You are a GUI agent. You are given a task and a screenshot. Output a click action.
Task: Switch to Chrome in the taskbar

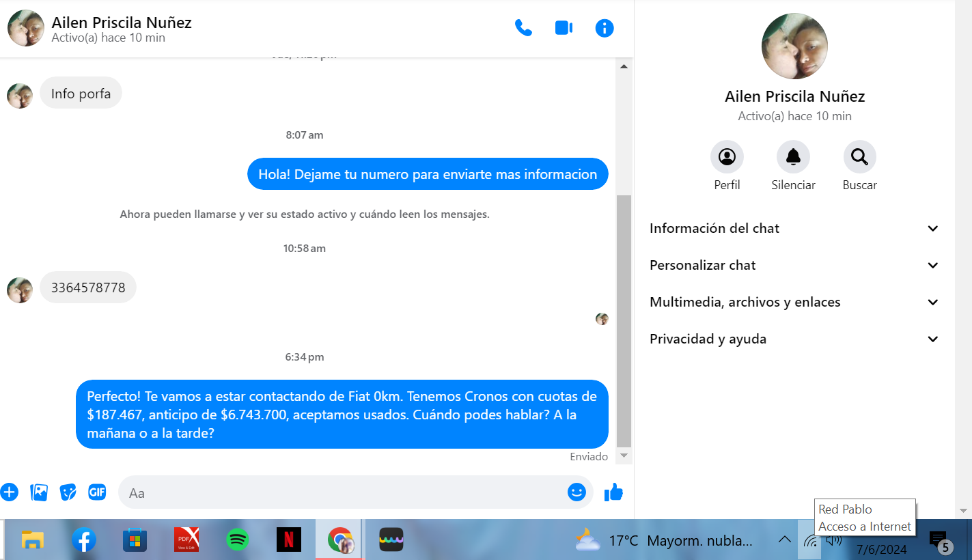click(x=340, y=540)
